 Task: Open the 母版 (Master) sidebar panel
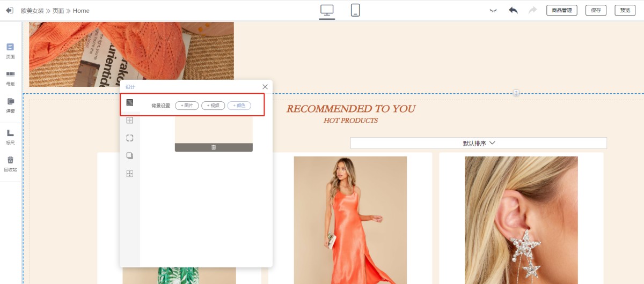tap(10, 77)
